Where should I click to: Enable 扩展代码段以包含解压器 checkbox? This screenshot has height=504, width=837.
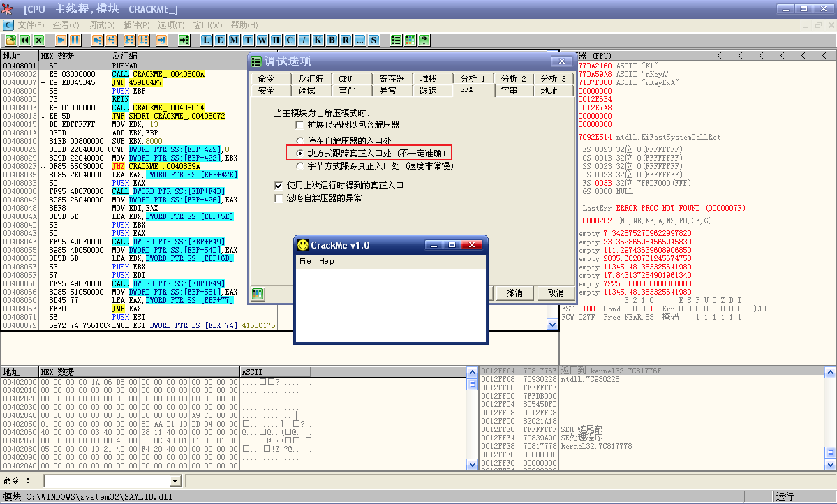point(299,125)
